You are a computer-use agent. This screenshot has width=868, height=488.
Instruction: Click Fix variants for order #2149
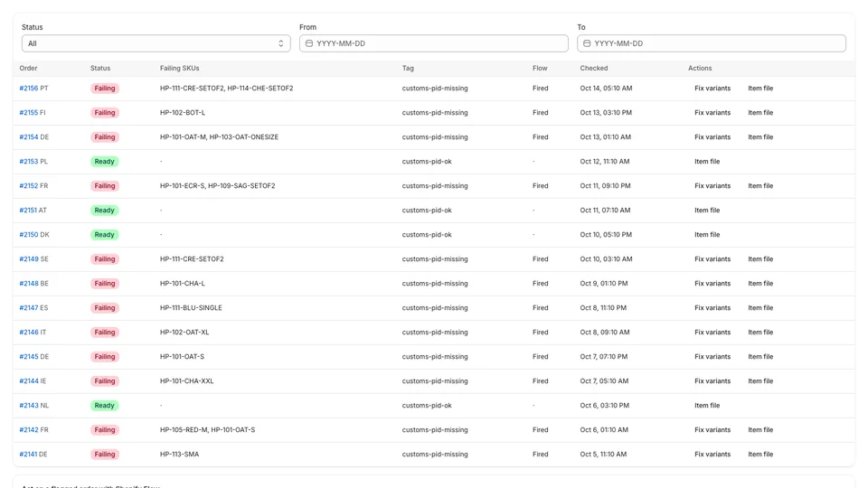pyautogui.click(x=712, y=259)
